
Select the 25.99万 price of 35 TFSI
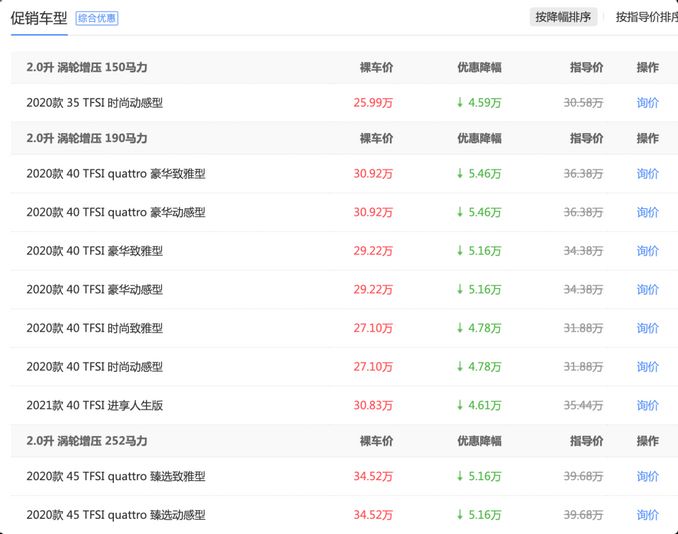pos(373,102)
